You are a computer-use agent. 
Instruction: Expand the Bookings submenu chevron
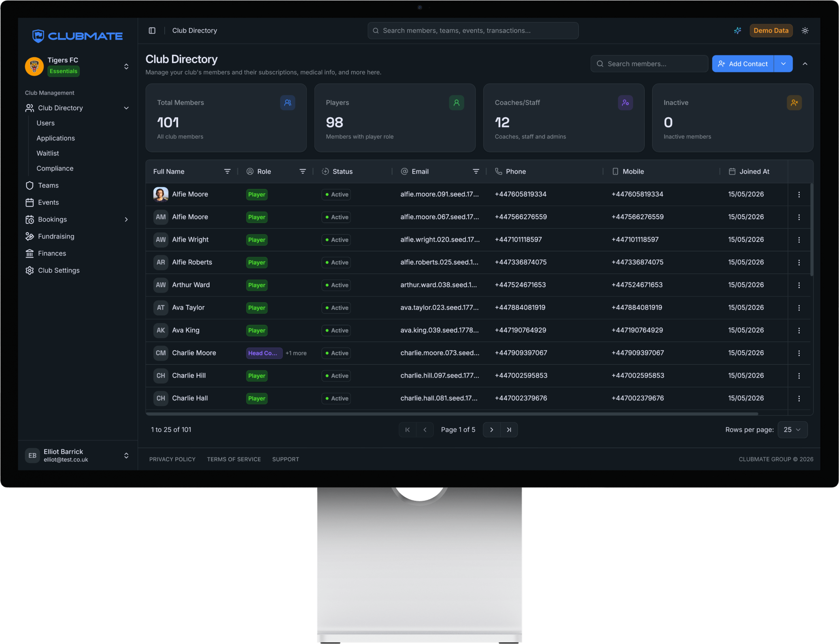(x=126, y=220)
